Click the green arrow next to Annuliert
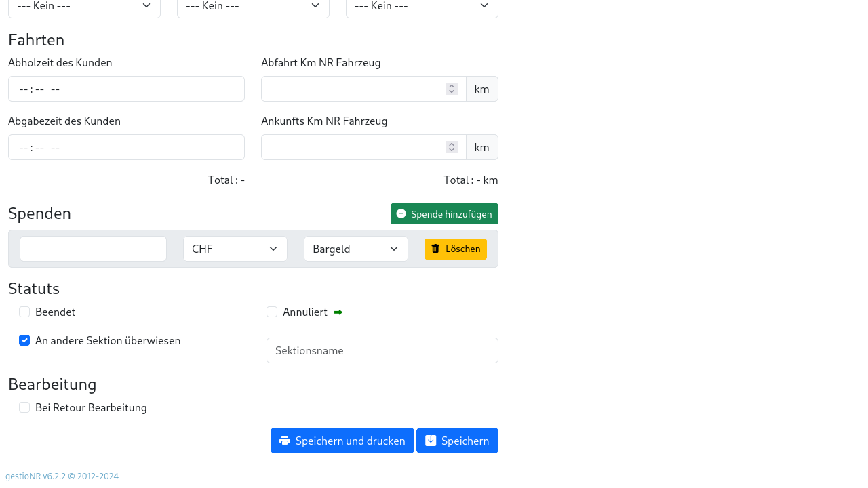 (x=338, y=312)
